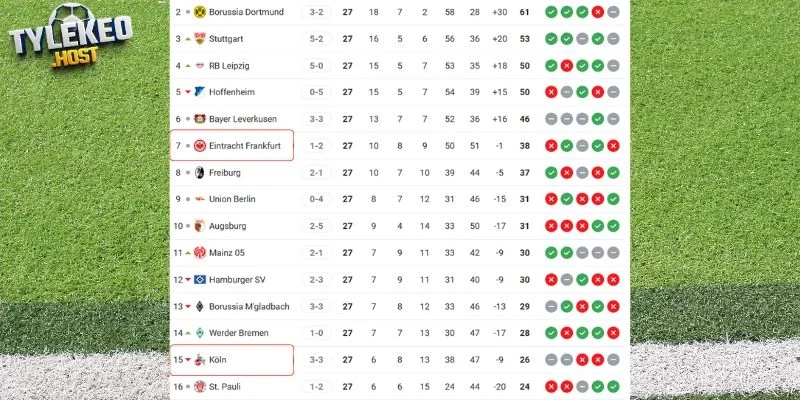Select Hoffenheim's 0-5 result badge
The width and height of the screenshot is (800, 400).
pyautogui.click(x=317, y=92)
